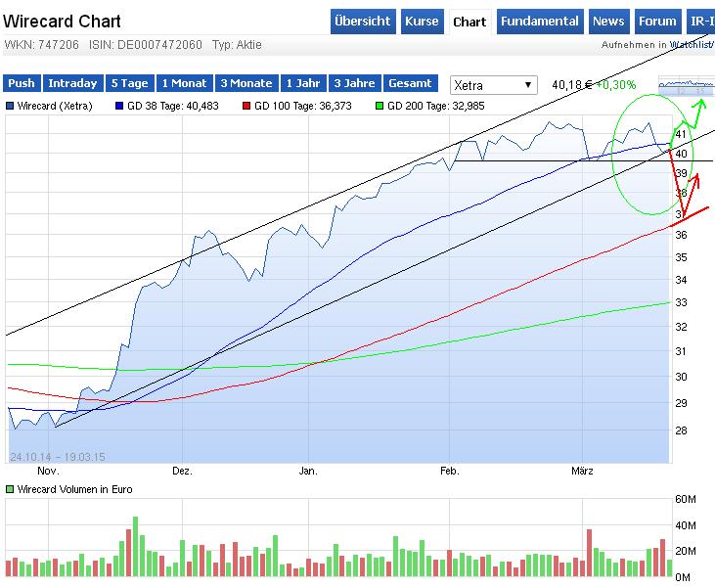Viewport: 715px width, 588px height.
Task: Open the Kurse tab
Action: pos(422,22)
